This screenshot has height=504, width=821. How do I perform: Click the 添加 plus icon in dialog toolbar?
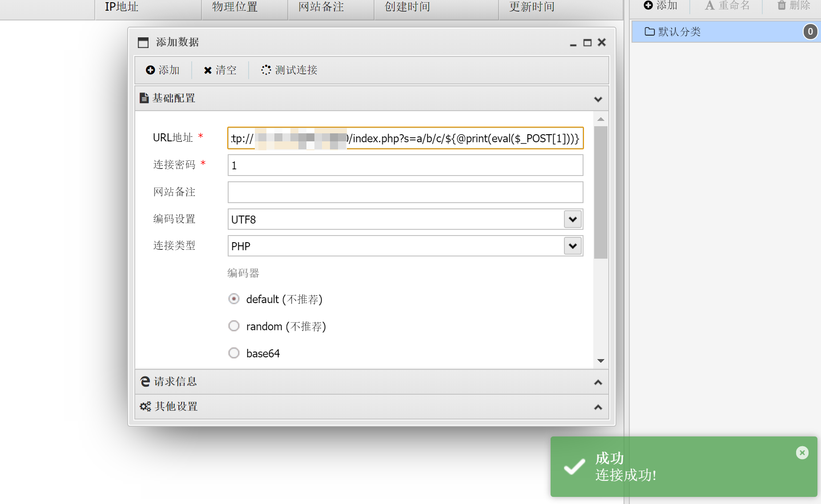(150, 70)
